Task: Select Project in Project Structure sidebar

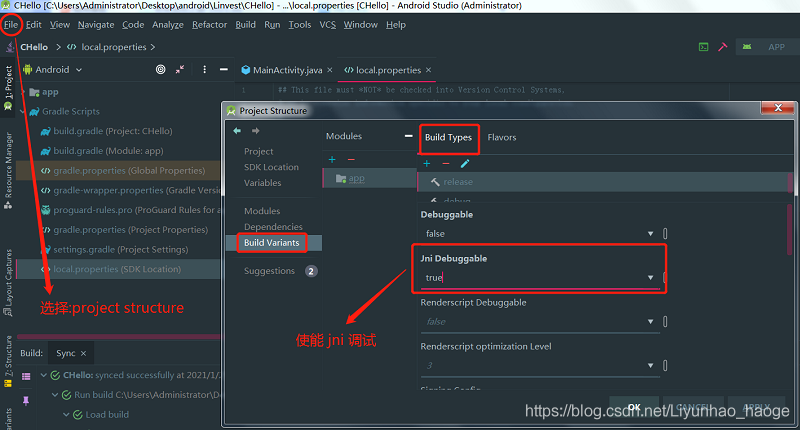Action: pos(259,151)
